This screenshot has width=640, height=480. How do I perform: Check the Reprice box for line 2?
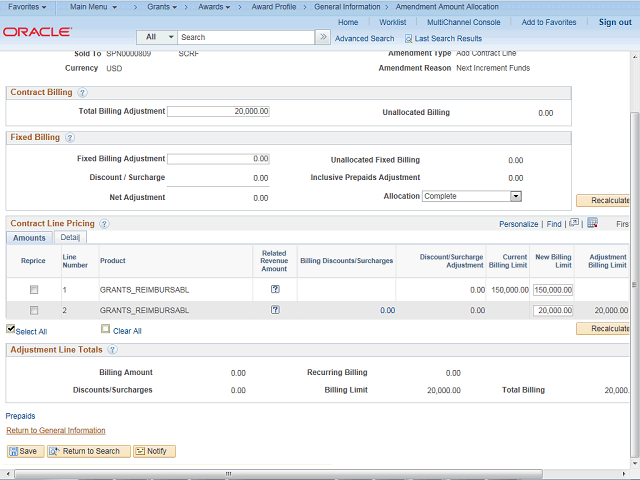(x=34, y=311)
